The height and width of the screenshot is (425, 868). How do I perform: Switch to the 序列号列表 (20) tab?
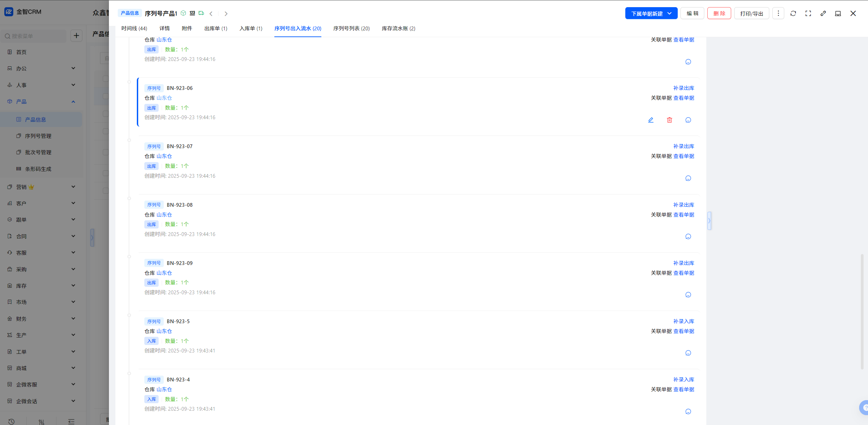click(x=351, y=29)
